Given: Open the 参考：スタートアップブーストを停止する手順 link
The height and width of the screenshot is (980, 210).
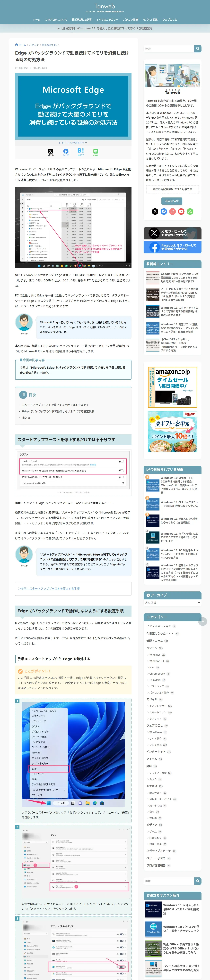Looking at the screenshot, I should (x=49, y=588).
